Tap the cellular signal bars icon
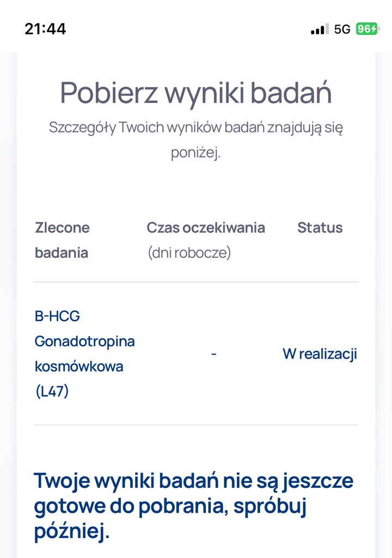 point(320,29)
